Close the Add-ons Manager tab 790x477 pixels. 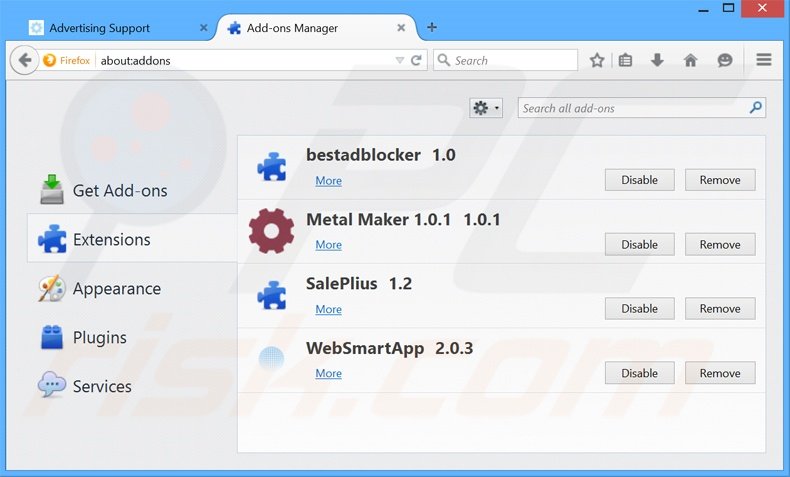[x=401, y=28]
